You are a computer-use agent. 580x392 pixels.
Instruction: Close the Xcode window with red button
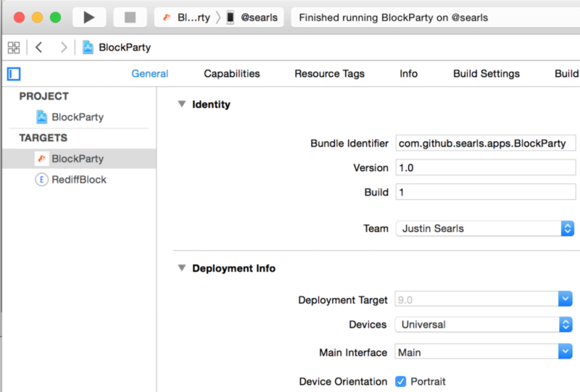19,17
